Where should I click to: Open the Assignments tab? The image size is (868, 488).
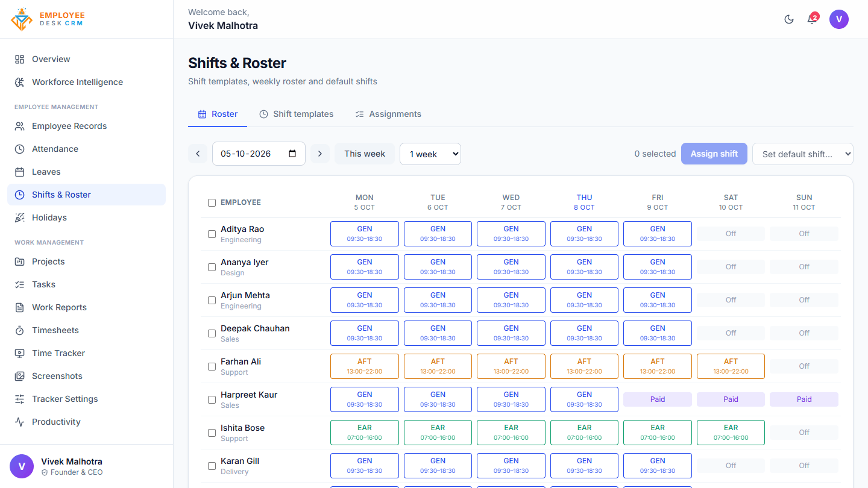388,114
